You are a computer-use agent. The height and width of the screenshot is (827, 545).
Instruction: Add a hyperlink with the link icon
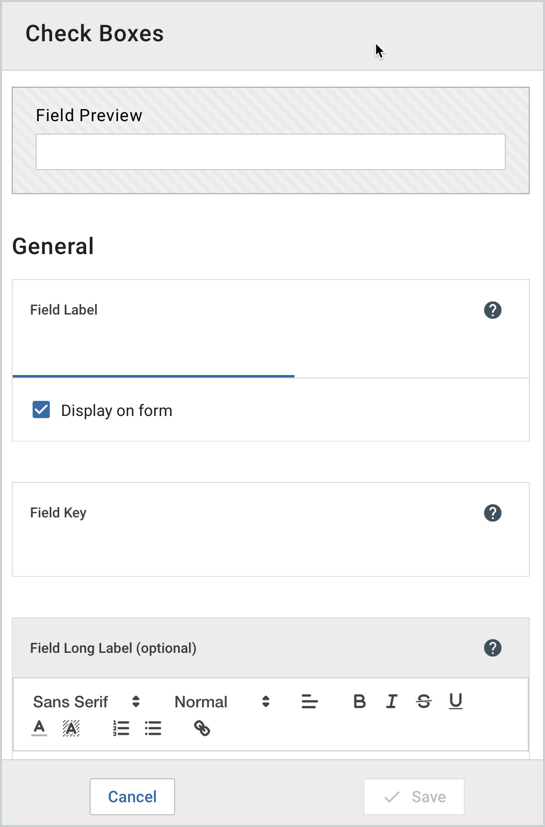tap(202, 728)
